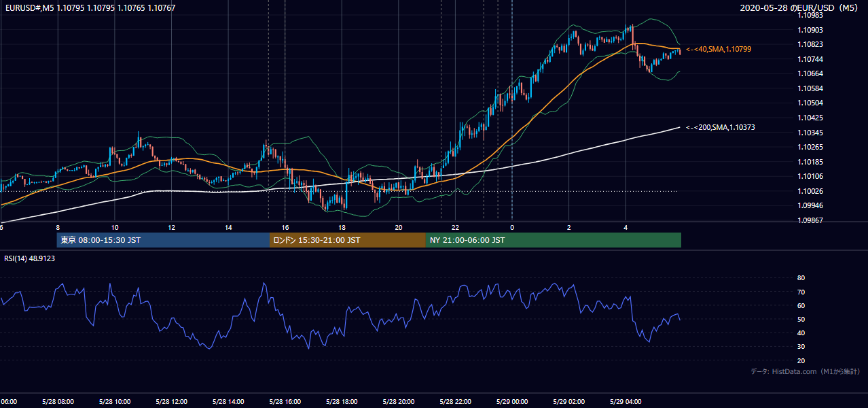This screenshot has width=868, height=408.
Task: Click hour label 16 on price chart axis
Action: [x=285, y=228]
